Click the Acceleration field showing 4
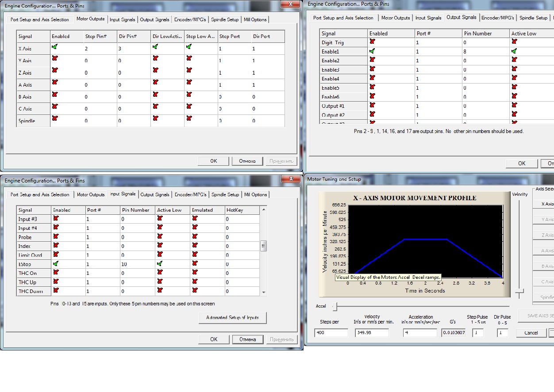Image resolution: width=554 pixels, height=392 pixels. click(420, 333)
